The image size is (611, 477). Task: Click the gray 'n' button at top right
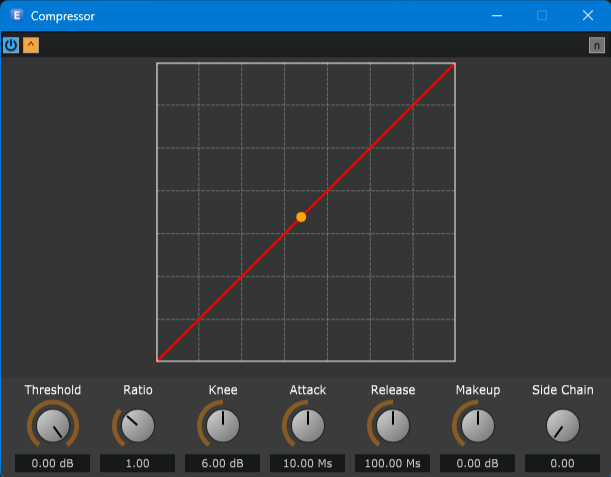(597, 45)
